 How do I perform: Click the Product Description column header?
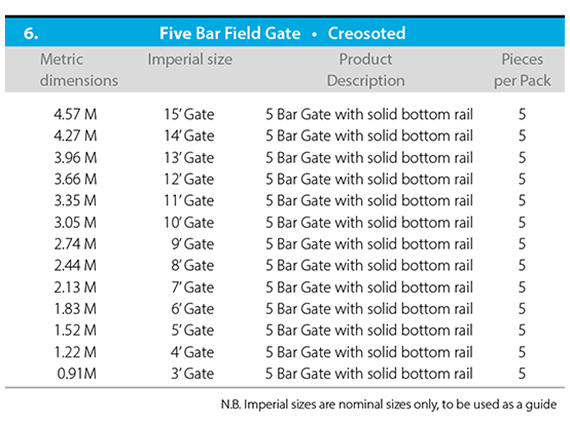366,69
